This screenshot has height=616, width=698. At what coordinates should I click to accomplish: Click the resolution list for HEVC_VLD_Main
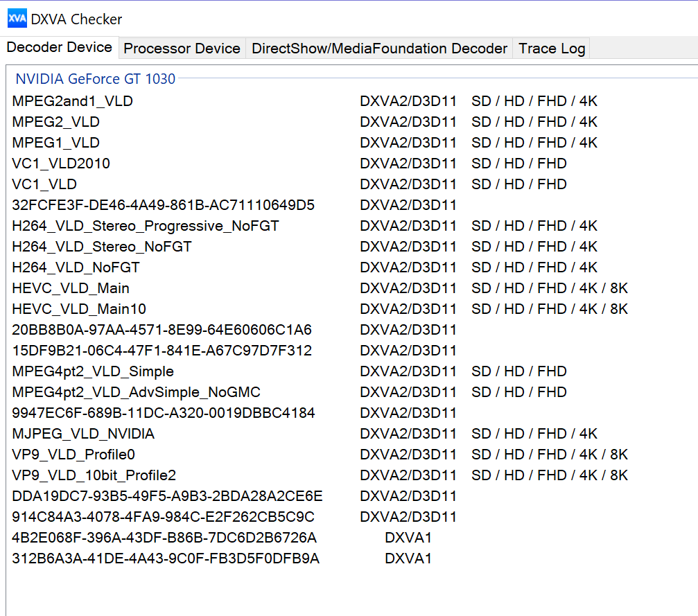(550, 288)
